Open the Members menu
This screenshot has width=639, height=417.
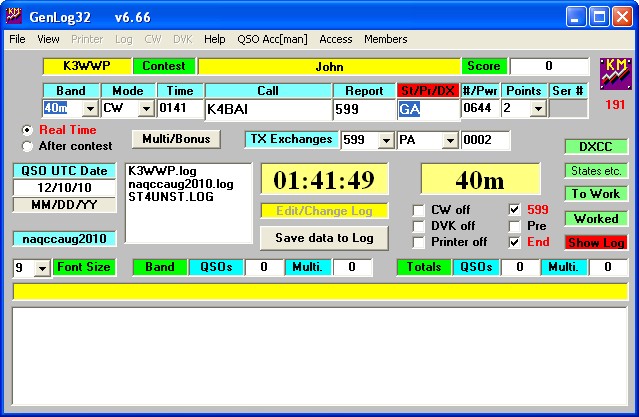pos(385,39)
